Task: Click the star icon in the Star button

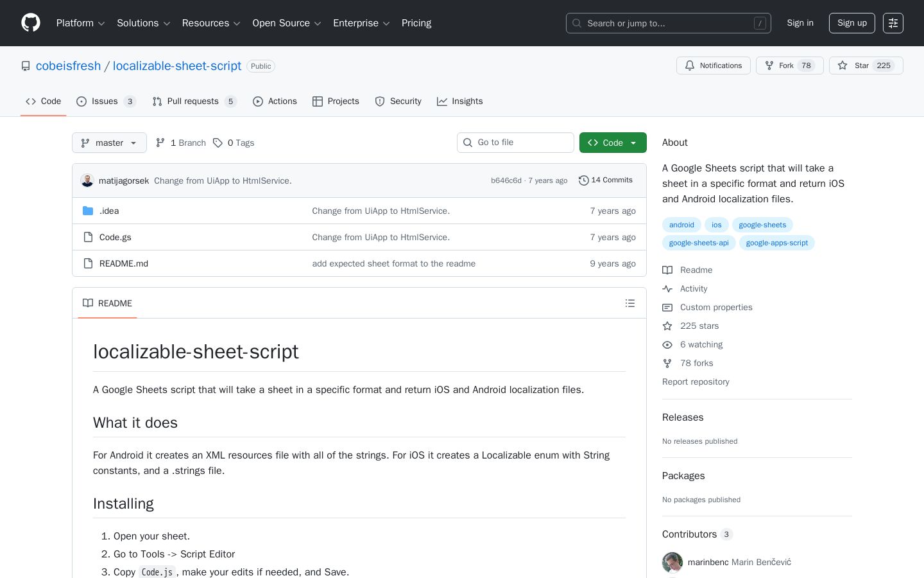Action: tap(843, 66)
